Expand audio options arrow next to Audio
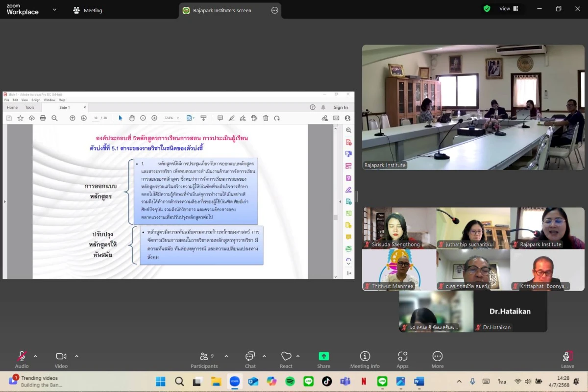 pos(35,356)
